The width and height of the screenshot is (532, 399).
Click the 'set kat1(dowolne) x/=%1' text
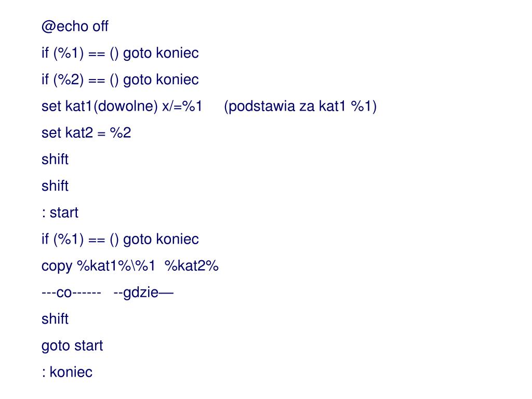click(x=122, y=106)
